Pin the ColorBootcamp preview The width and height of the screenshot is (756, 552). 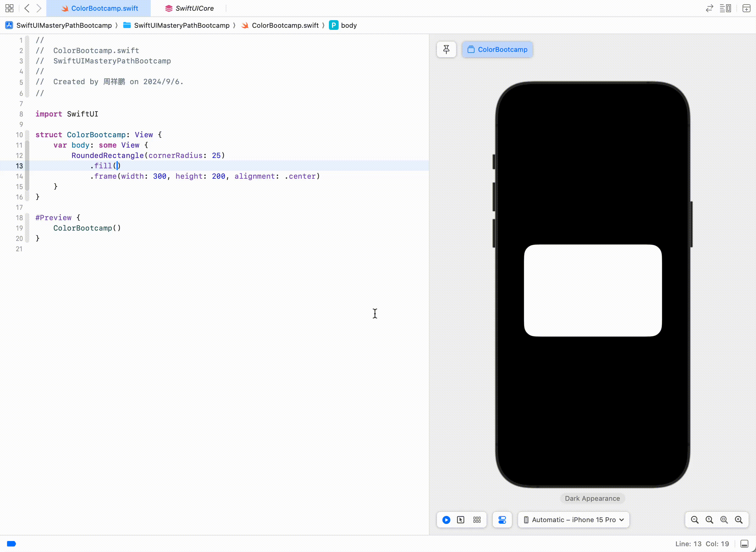pos(446,49)
